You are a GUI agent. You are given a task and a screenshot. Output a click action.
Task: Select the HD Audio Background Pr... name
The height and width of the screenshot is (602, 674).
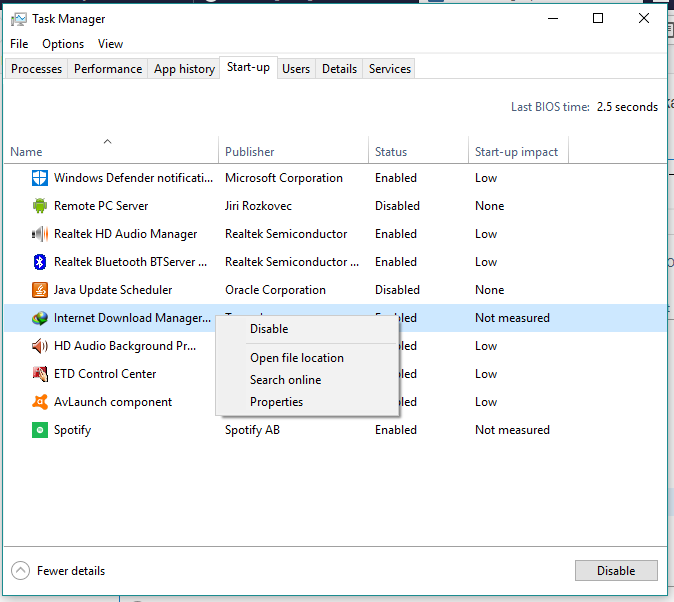coord(125,346)
